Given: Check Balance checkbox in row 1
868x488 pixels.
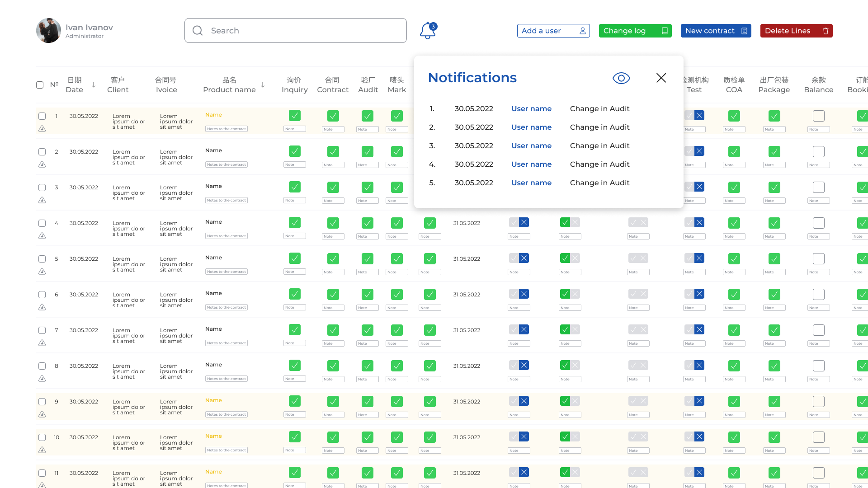Looking at the screenshot, I should click(819, 116).
